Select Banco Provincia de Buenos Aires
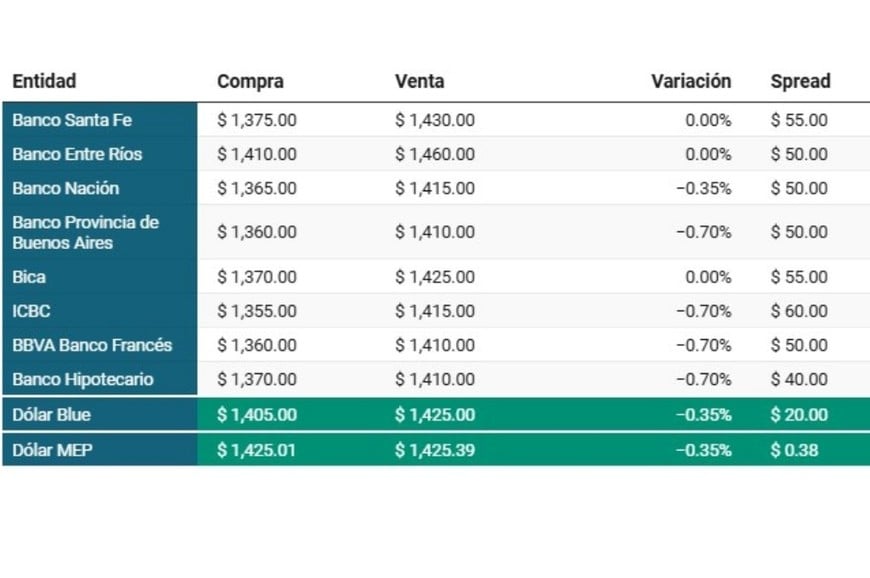This screenshot has height=578, width=870. pos(85,232)
